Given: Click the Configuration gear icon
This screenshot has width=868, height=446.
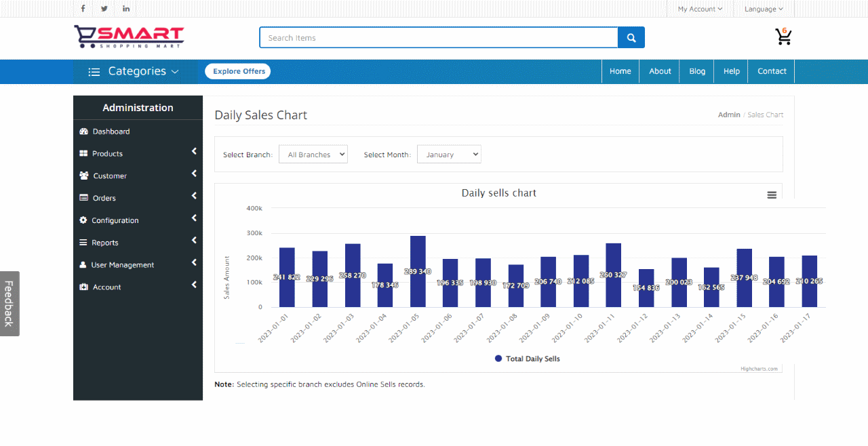Looking at the screenshot, I should (83, 220).
